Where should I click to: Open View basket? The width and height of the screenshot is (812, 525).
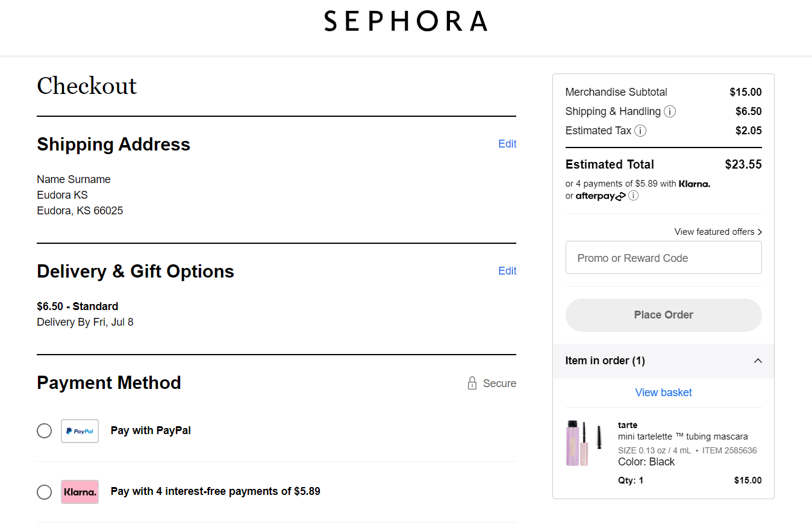click(x=663, y=393)
